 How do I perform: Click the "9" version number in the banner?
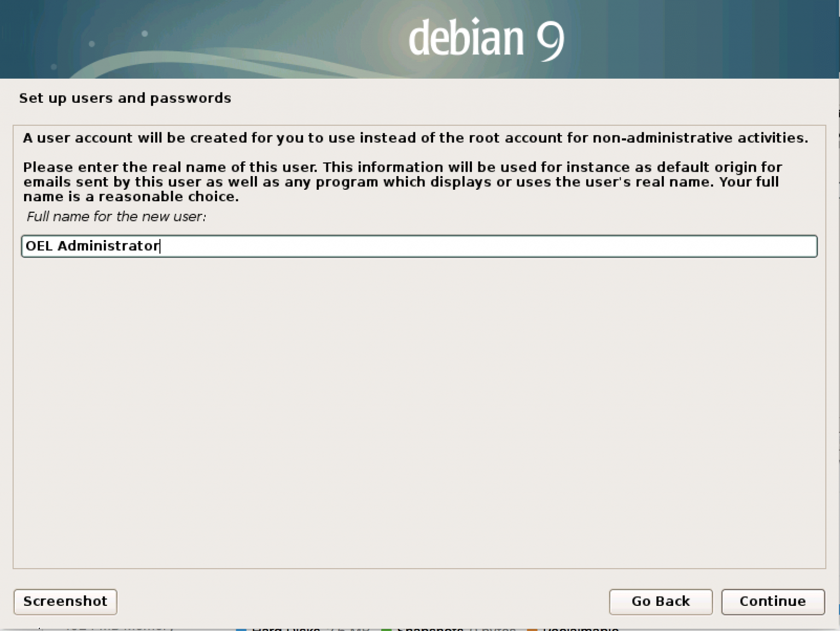(550, 39)
